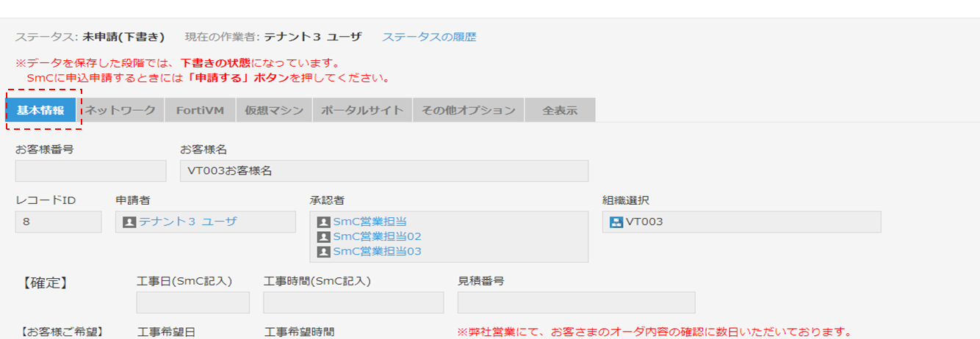Click the 【確定】 section label

click(x=46, y=282)
